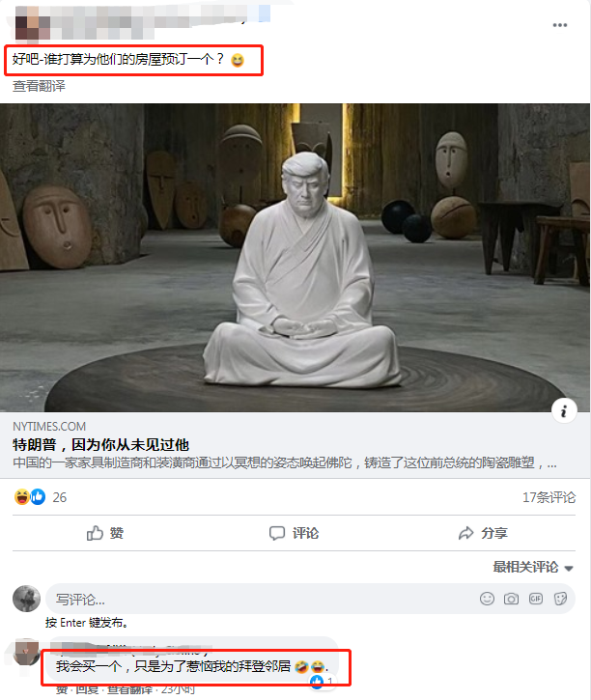Screen dimensions: 591x700
Task: Click the sticker icon in comment box
Action: [x=560, y=599]
